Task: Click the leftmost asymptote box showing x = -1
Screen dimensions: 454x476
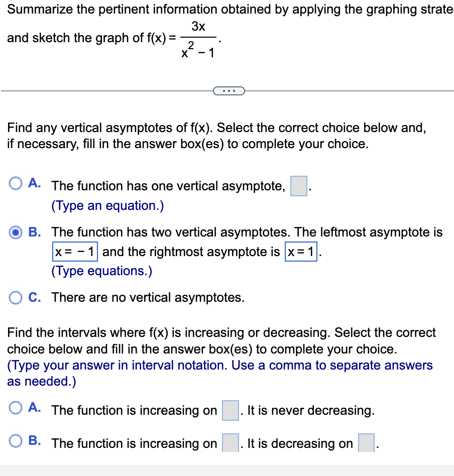Action: [74, 251]
